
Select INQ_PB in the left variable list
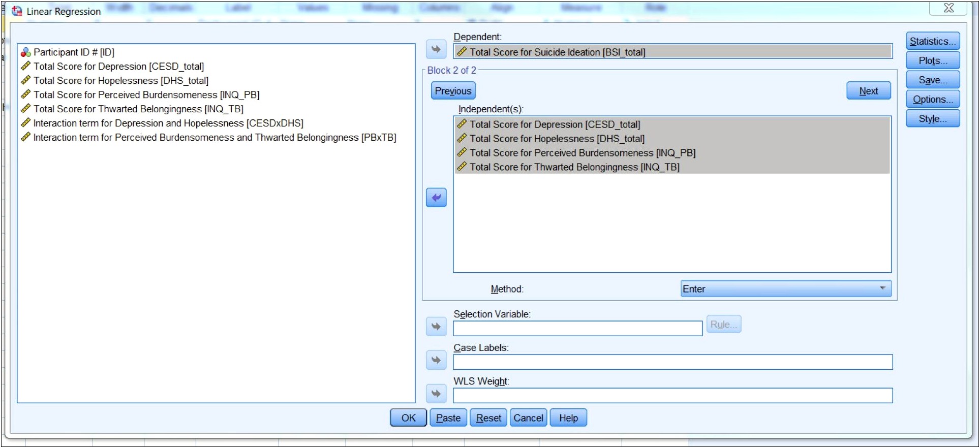(146, 95)
